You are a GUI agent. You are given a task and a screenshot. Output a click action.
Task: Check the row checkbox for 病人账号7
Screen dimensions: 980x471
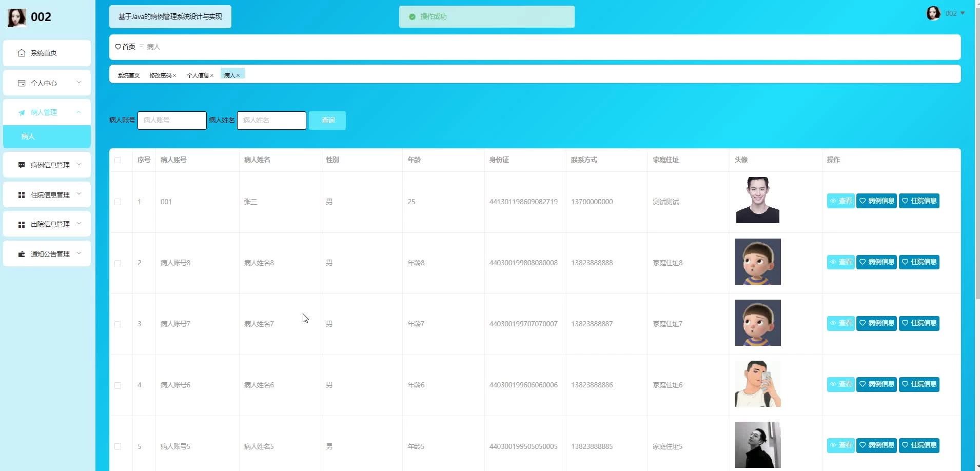point(118,324)
